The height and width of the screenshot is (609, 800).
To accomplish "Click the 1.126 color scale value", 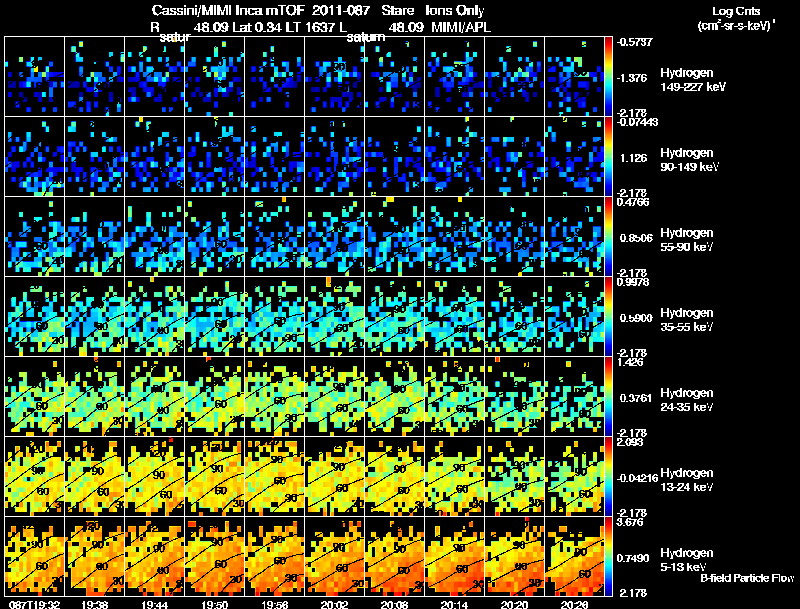I will [x=634, y=158].
